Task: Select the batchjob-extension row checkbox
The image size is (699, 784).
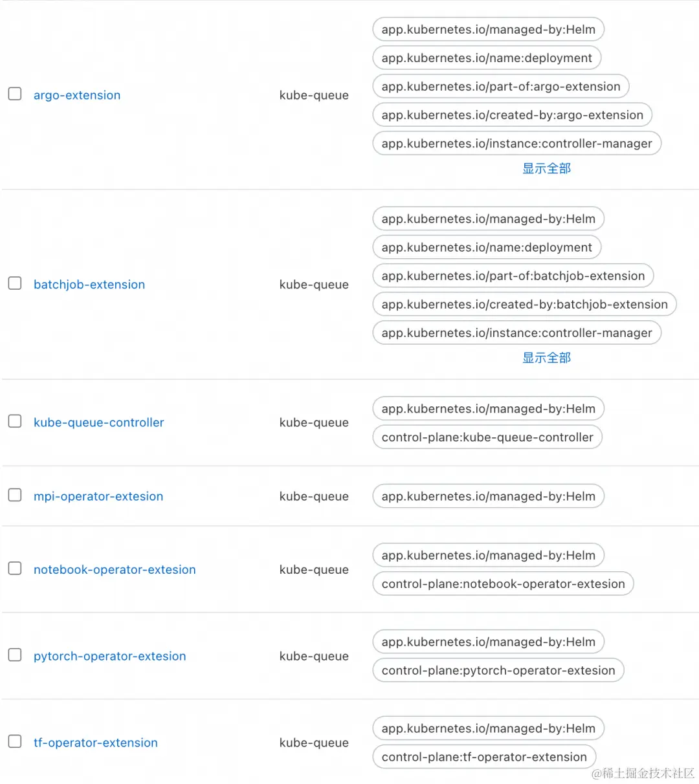Action: tap(15, 284)
